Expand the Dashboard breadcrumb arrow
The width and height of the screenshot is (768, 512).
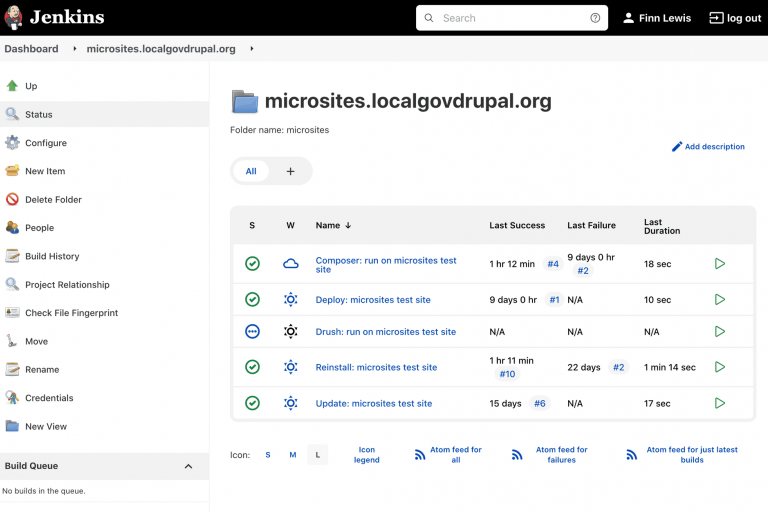point(75,49)
